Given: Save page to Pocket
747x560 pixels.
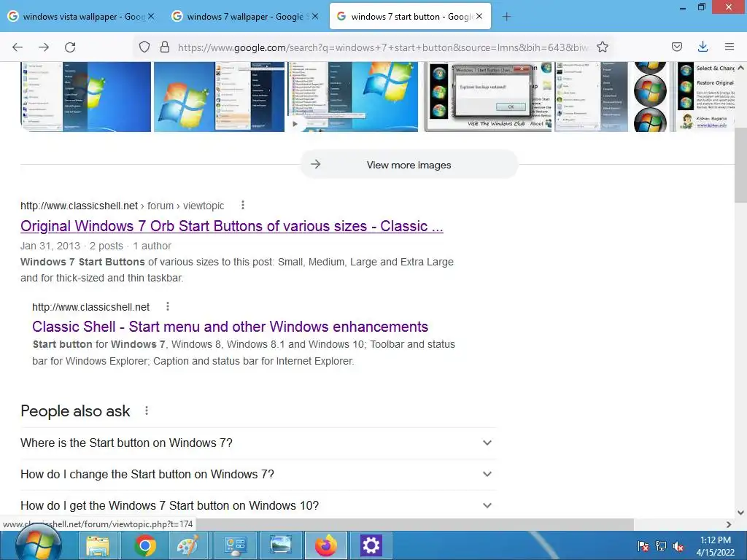Looking at the screenshot, I should [x=676, y=47].
